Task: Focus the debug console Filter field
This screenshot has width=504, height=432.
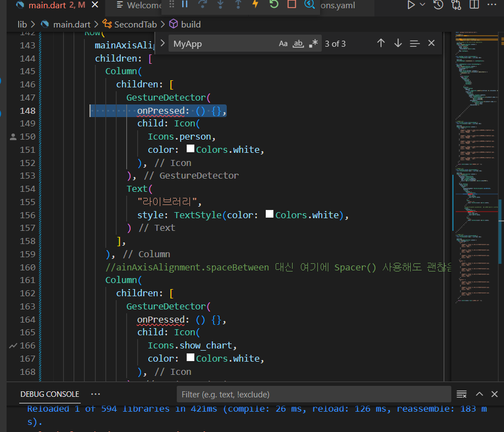Action: [313, 395]
